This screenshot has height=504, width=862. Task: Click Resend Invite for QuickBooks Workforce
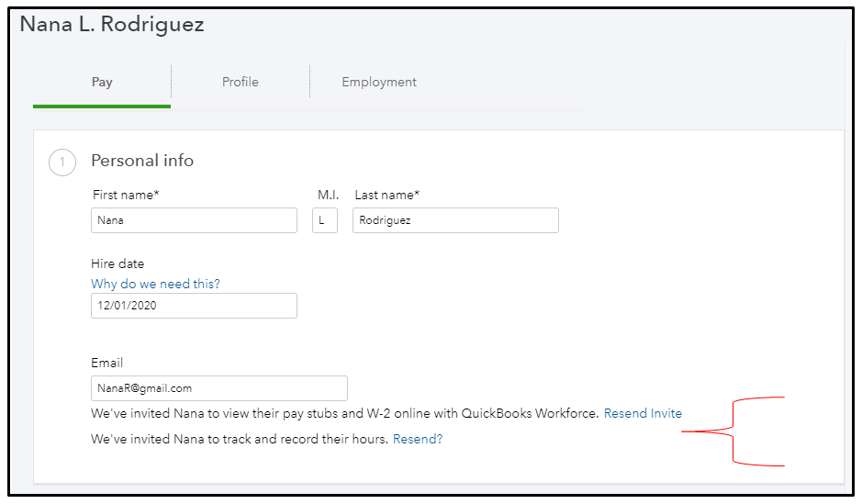tap(643, 413)
